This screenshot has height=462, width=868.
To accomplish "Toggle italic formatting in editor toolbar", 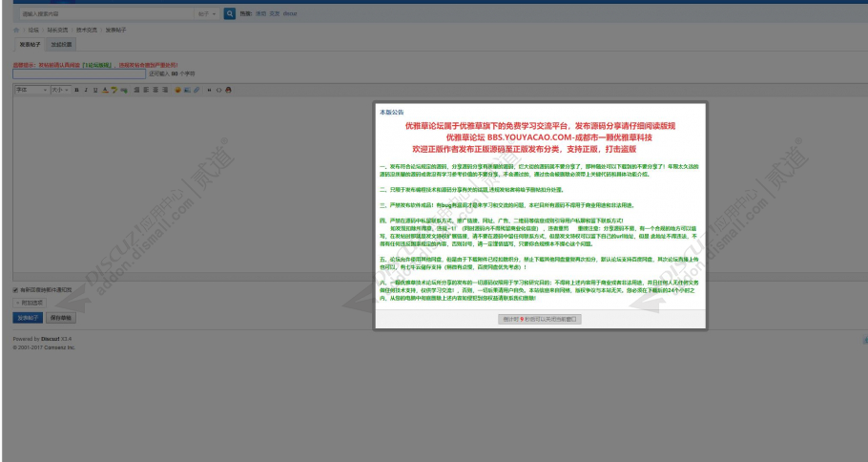I will (x=86, y=90).
